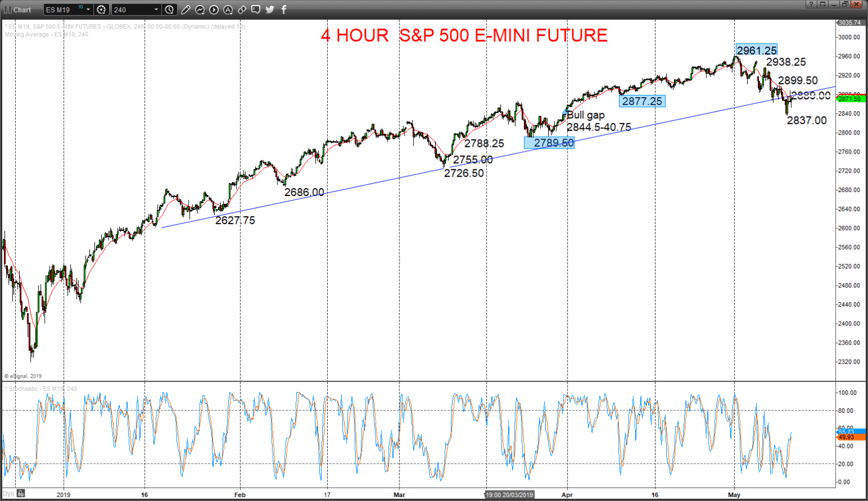Click the Dyn scaling label
The width and height of the screenshot is (868, 501).
coord(8,494)
